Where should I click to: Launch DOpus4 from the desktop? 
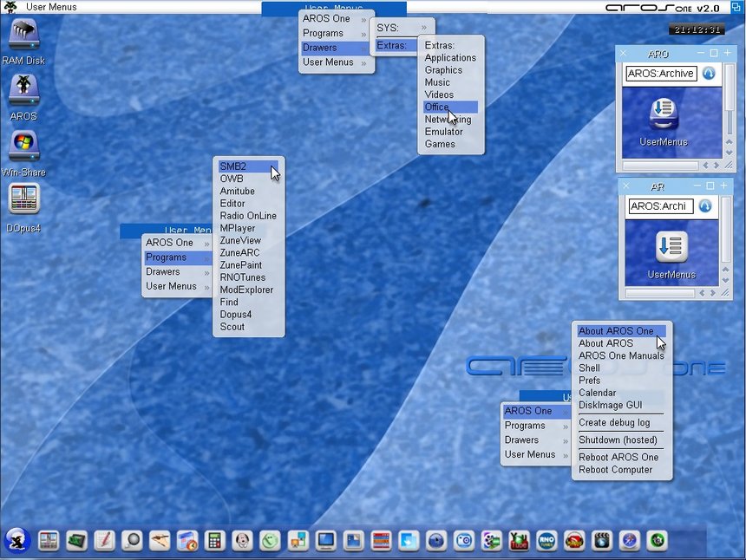(23, 201)
